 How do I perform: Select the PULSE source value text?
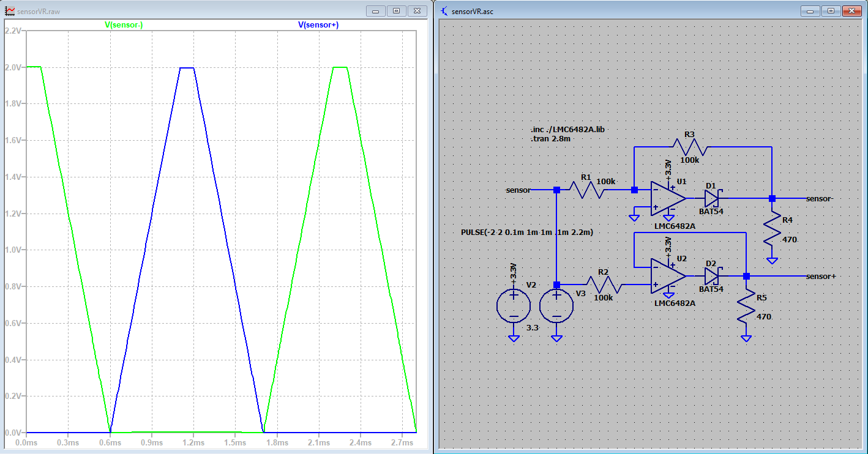526,233
